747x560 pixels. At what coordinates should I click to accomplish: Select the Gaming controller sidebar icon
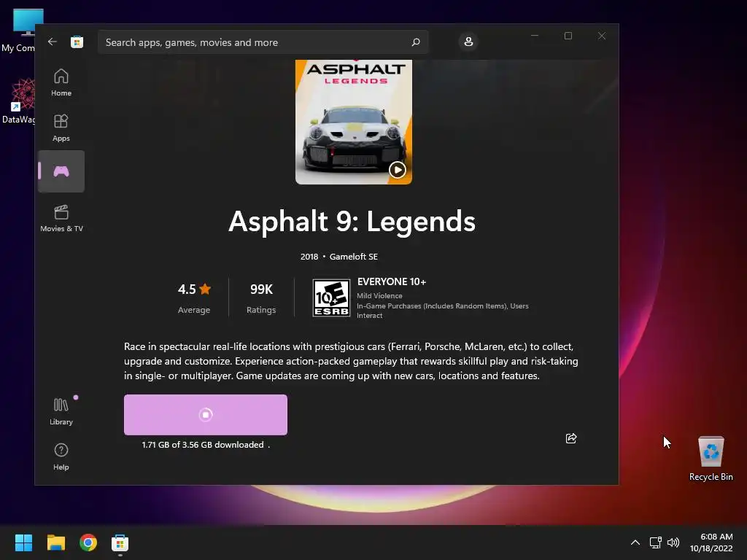coord(61,171)
